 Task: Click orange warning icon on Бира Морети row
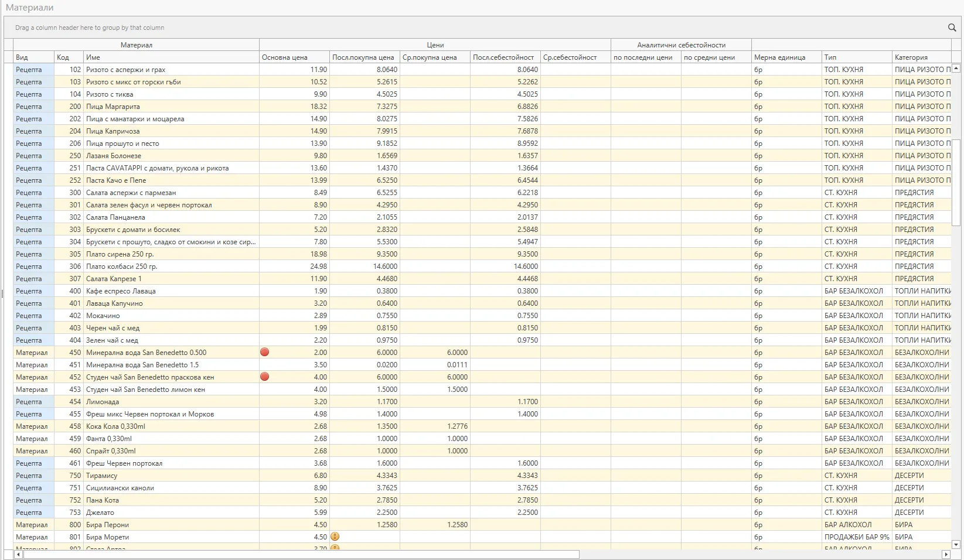(335, 537)
